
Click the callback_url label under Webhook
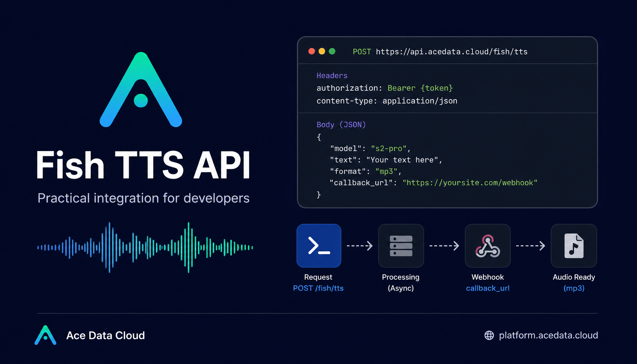click(488, 288)
